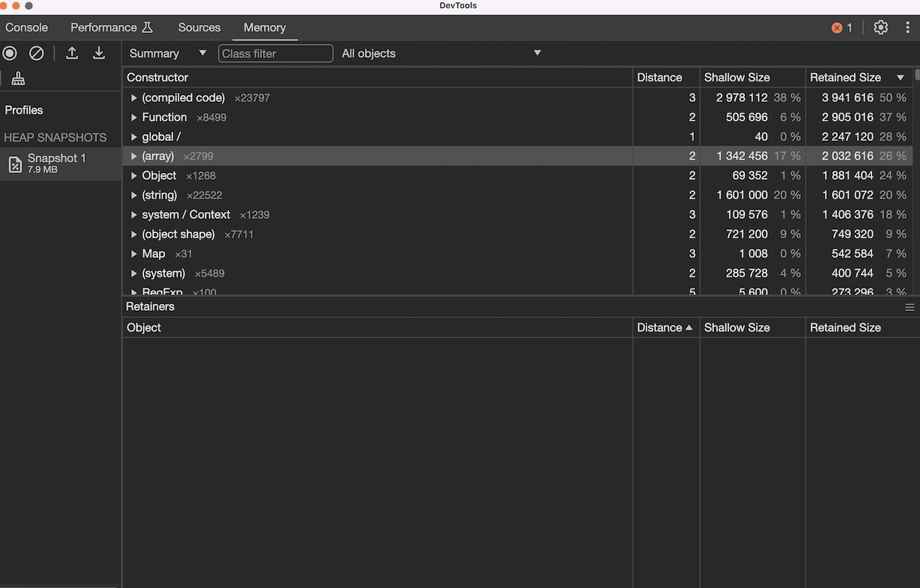The height and width of the screenshot is (588, 920).
Task: Load a saved profile via the upload icon
Action: pos(72,53)
